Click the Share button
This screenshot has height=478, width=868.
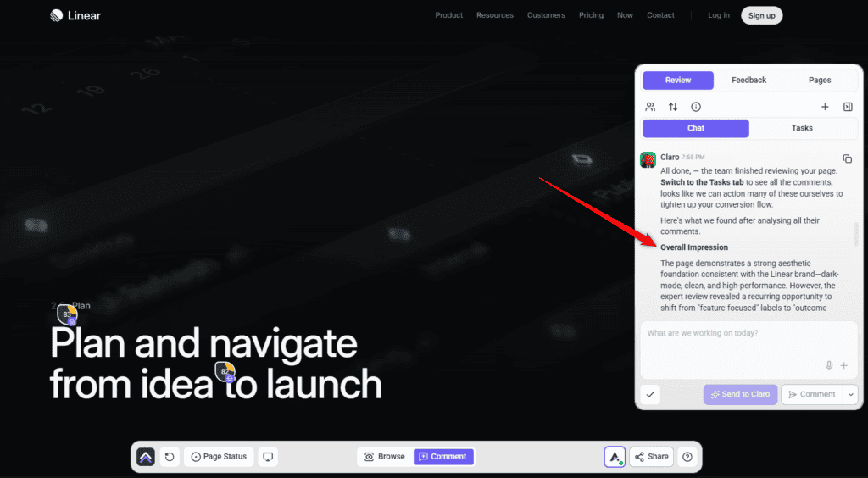coord(652,457)
